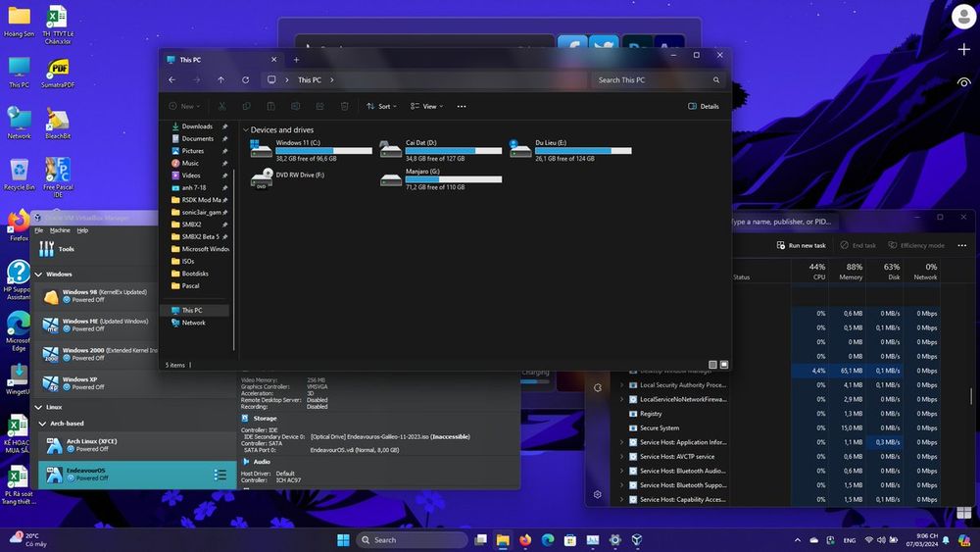
Task: Open the Windows Start button
Action: coord(343,540)
